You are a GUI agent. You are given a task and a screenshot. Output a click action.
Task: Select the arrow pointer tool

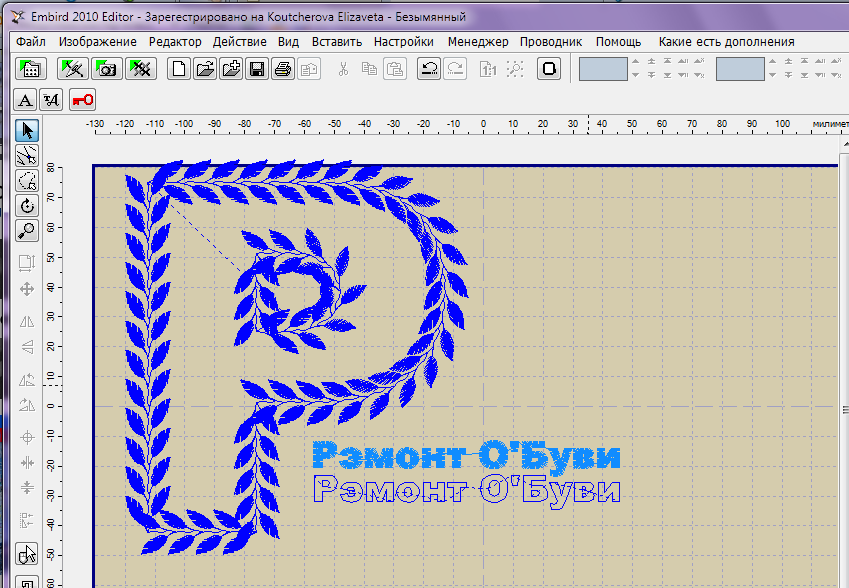(27, 130)
